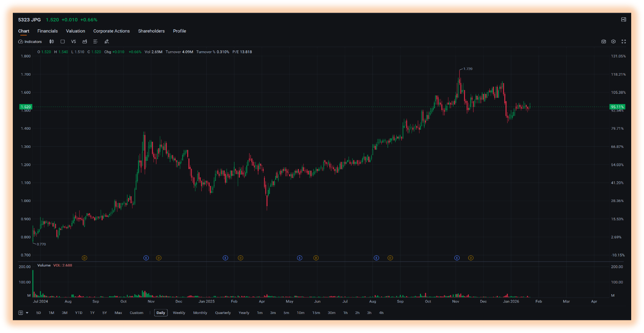Go to Corporate Actions tab
Viewport: 644px width, 333px height.
(112, 31)
